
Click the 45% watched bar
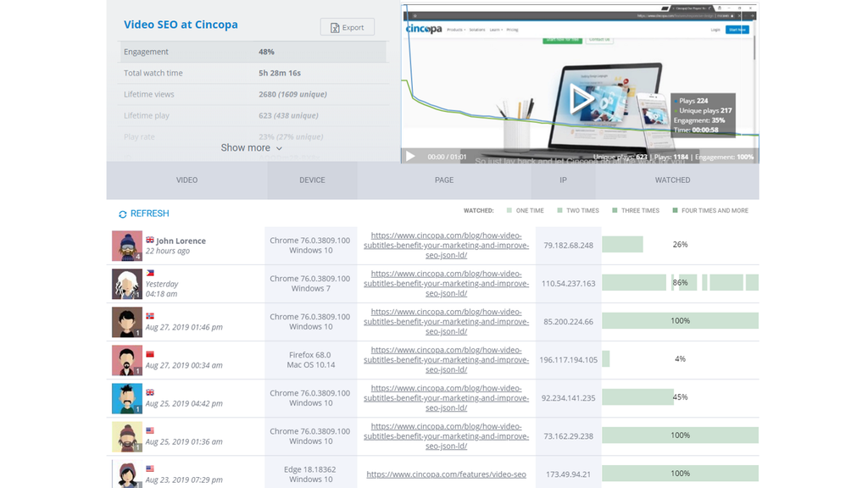(x=637, y=396)
